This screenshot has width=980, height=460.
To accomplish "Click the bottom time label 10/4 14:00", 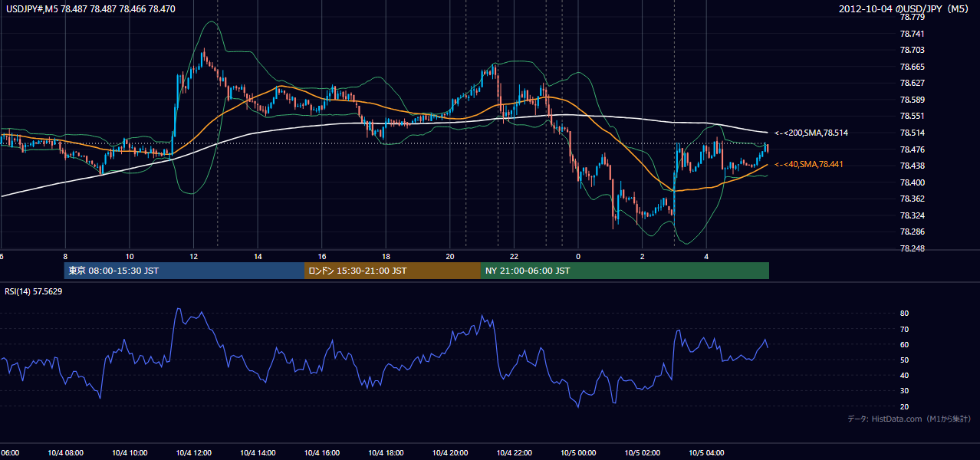I will point(258,453).
